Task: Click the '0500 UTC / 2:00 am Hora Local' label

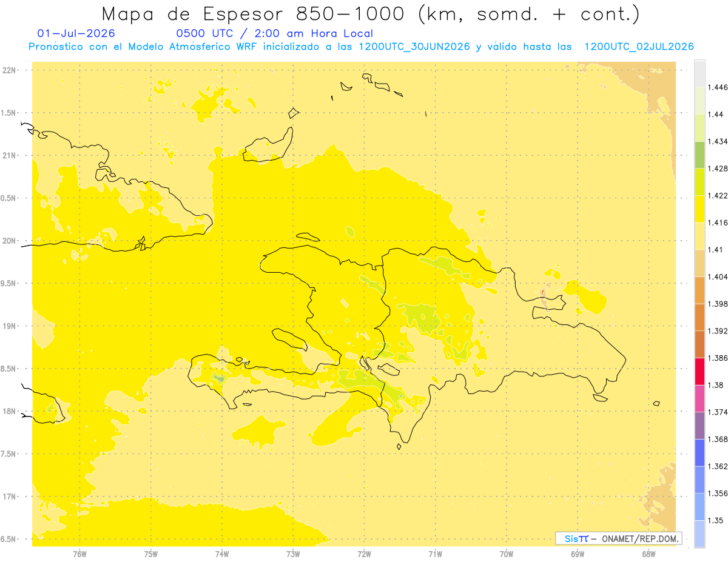Action: 274,33
